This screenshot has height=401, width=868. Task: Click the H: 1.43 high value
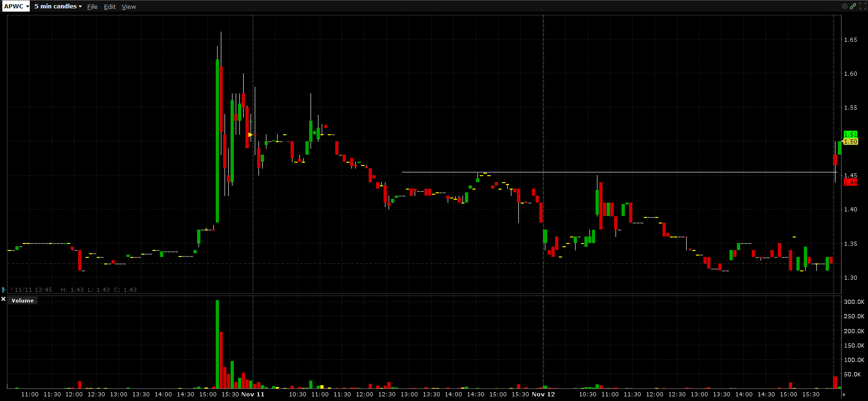(x=73, y=290)
